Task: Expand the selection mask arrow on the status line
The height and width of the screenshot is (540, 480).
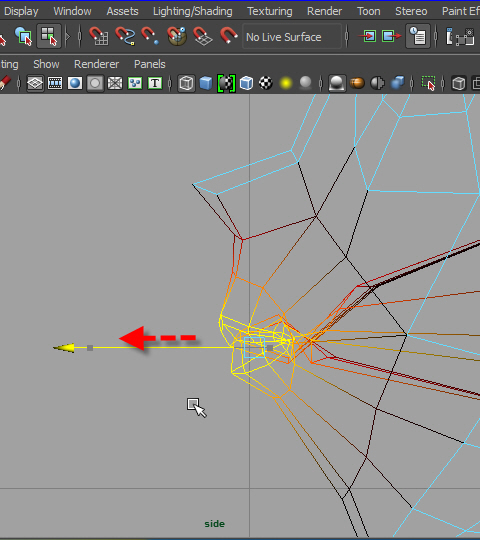Action: pos(67,36)
